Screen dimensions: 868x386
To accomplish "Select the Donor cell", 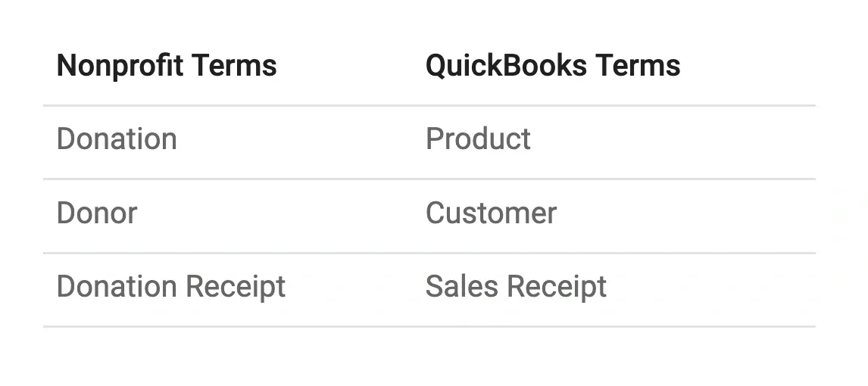I will [97, 213].
